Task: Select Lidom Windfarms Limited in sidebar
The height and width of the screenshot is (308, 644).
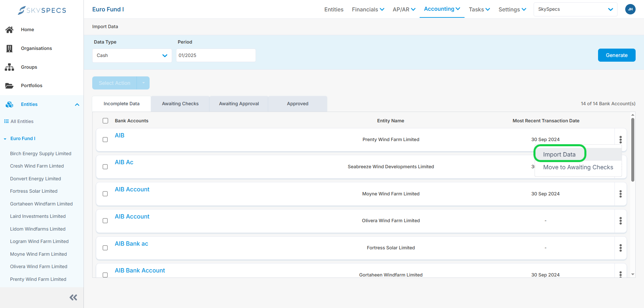Action: [x=38, y=229]
